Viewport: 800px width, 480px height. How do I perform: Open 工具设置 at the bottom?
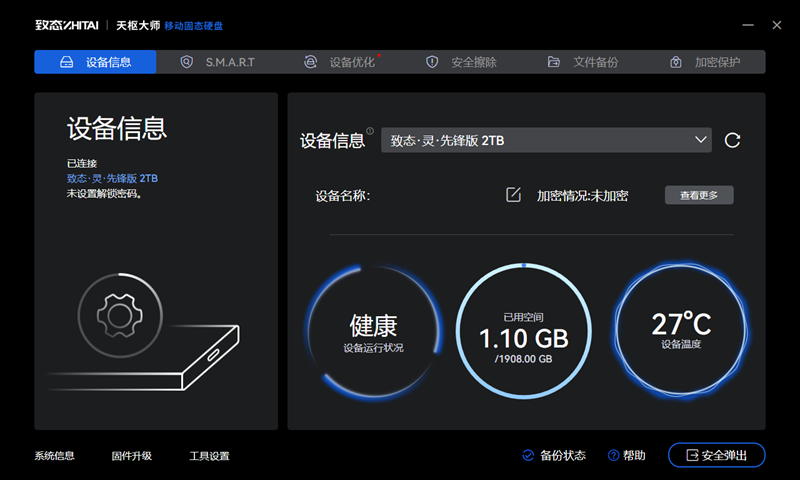210,456
